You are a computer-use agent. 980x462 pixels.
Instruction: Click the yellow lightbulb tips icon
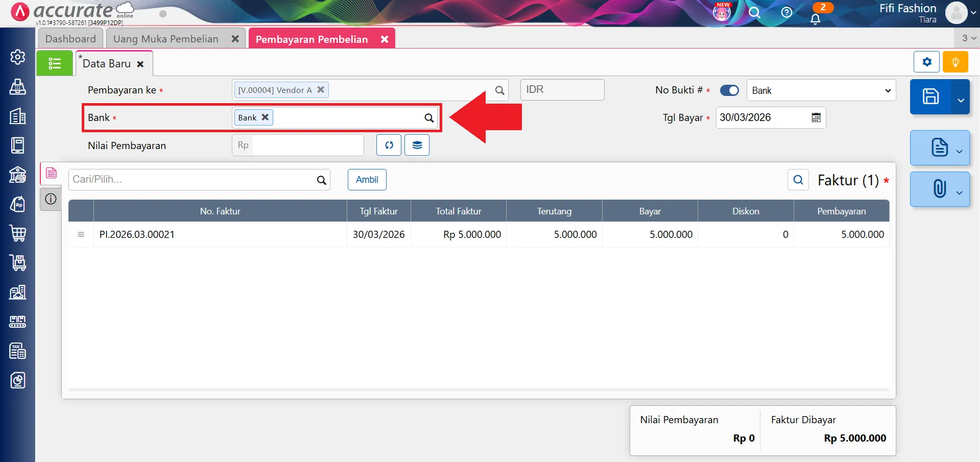click(x=955, y=62)
